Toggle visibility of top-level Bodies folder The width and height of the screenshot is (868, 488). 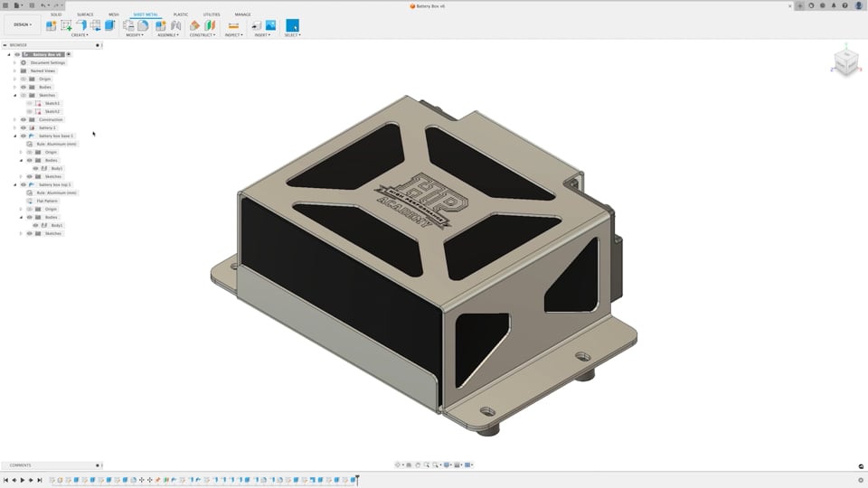[x=24, y=87]
